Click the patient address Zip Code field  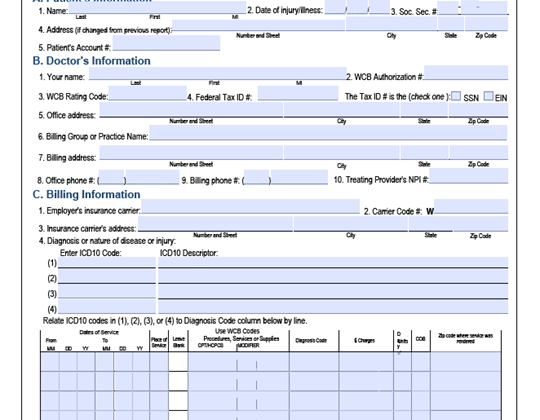coord(486,23)
